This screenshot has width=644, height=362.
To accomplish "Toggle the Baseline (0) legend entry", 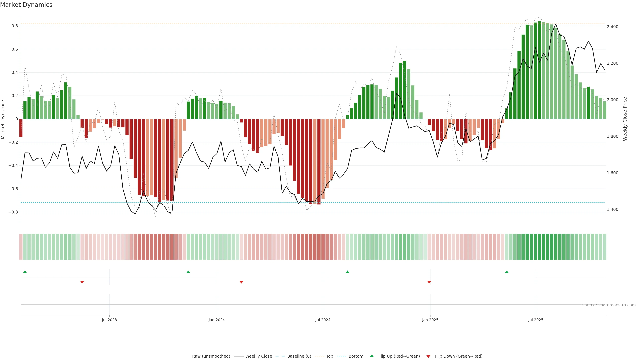I will pyautogui.click(x=299, y=356).
